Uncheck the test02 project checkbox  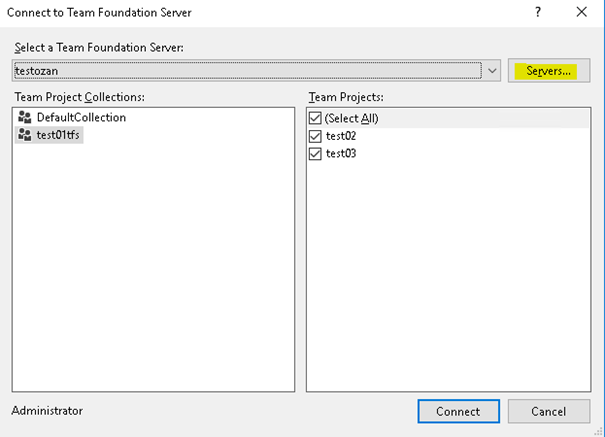point(316,136)
